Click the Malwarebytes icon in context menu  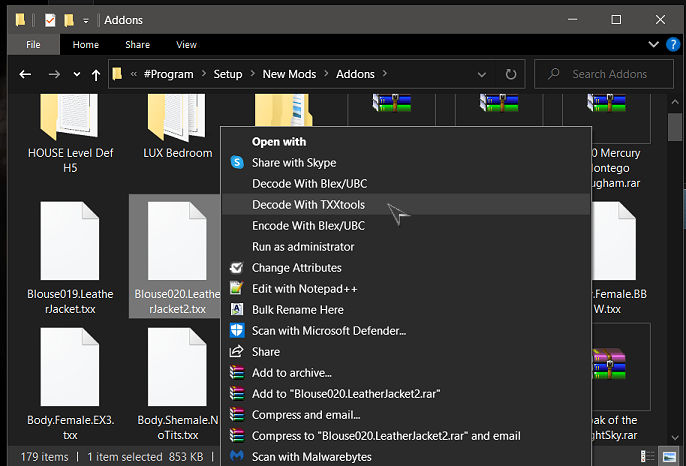[x=237, y=456]
